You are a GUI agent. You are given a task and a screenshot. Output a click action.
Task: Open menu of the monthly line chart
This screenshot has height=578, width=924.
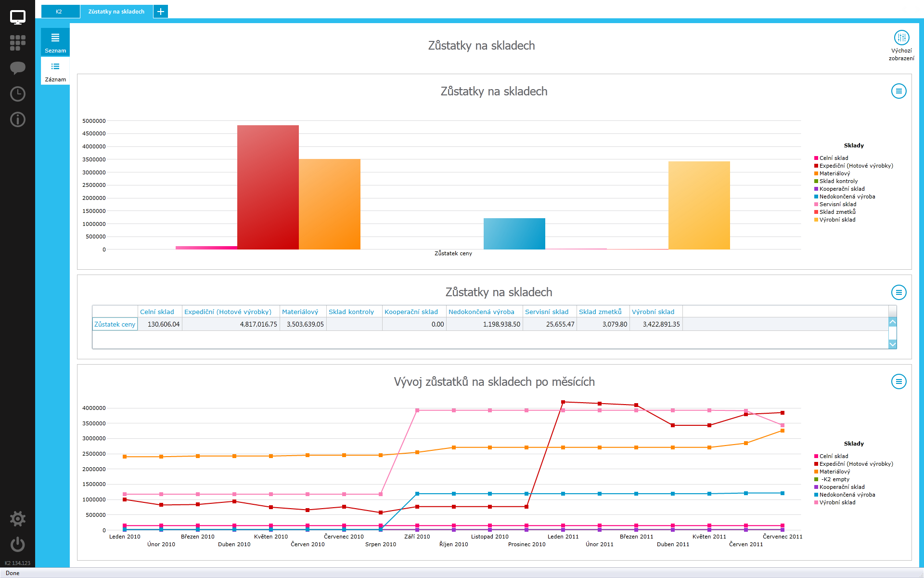pyautogui.click(x=898, y=381)
